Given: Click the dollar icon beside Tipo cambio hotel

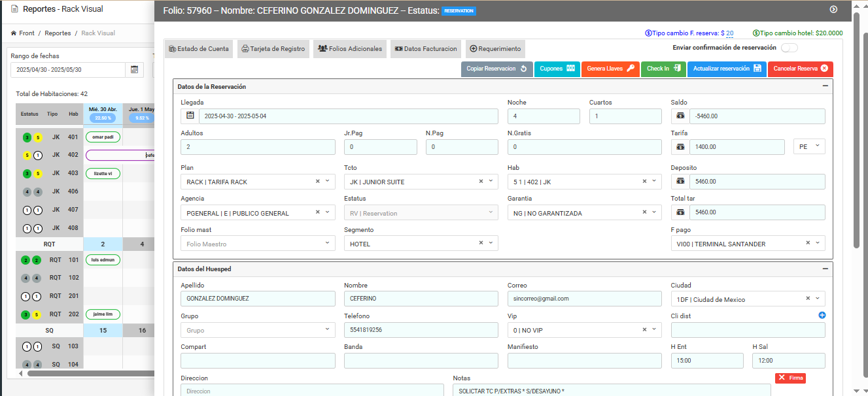Looking at the screenshot, I should point(756,33).
